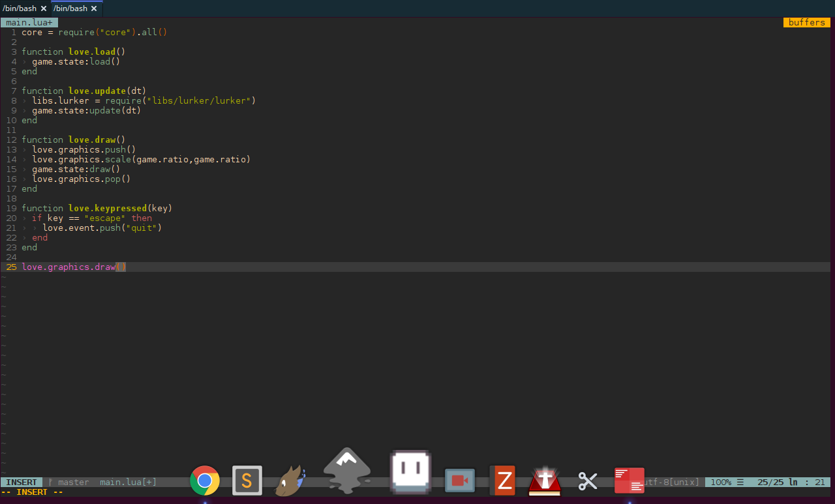Click game.state:draw() on line 15
The height and width of the screenshot is (504, 835).
click(x=76, y=169)
